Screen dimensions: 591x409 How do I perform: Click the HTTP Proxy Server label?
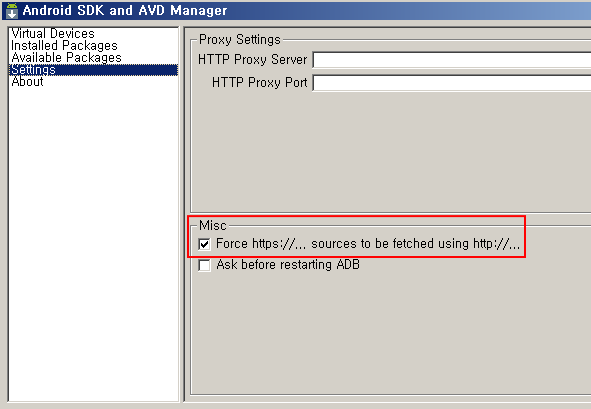pos(253,60)
